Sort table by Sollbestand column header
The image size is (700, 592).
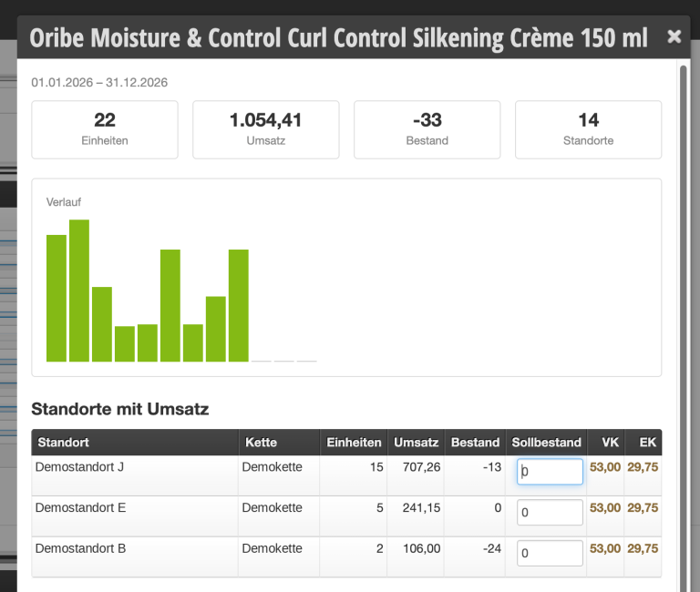[547, 442]
